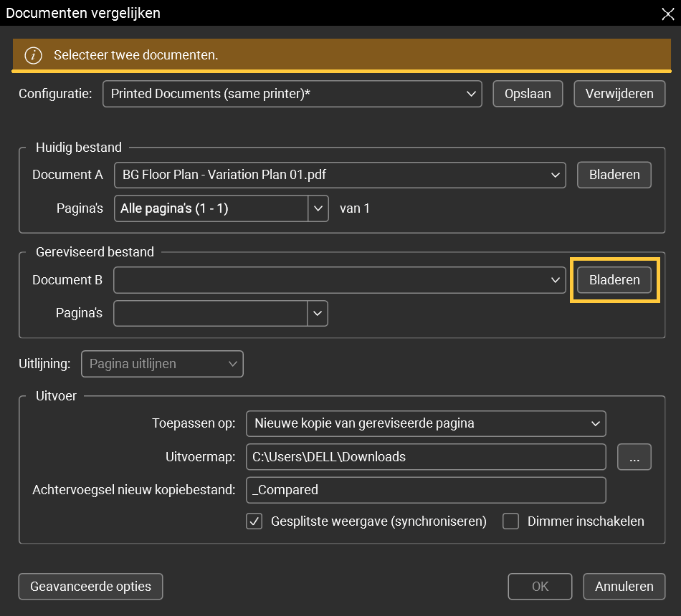681x616 pixels.
Task: Click the 'Selecteer twee documenten.' message
Action: 136,55
